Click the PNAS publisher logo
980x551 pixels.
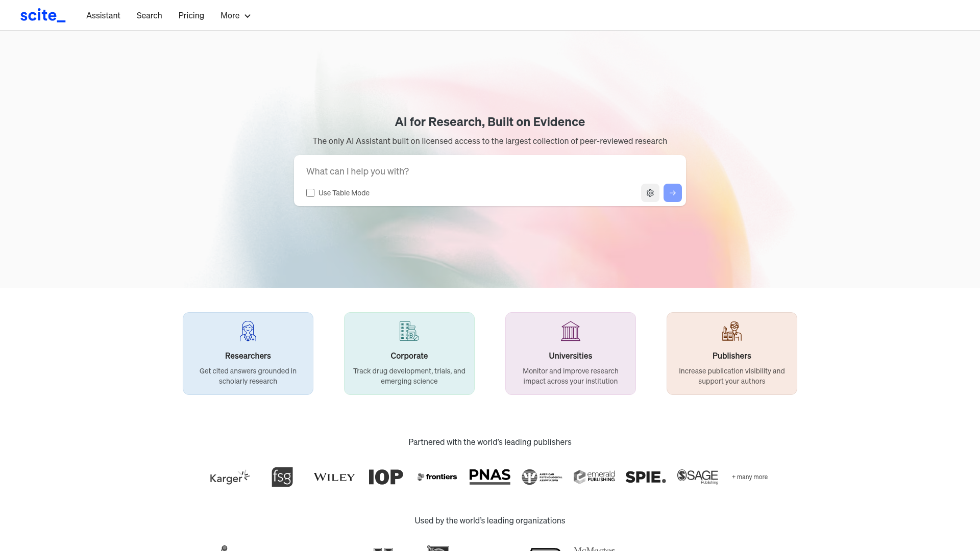(489, 477)
